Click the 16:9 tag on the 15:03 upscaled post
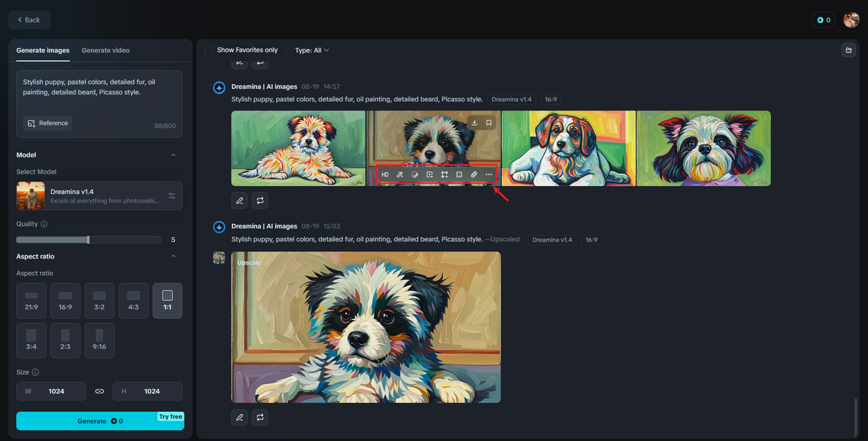The width and height of the screenshot is (868, 441). 591,239
